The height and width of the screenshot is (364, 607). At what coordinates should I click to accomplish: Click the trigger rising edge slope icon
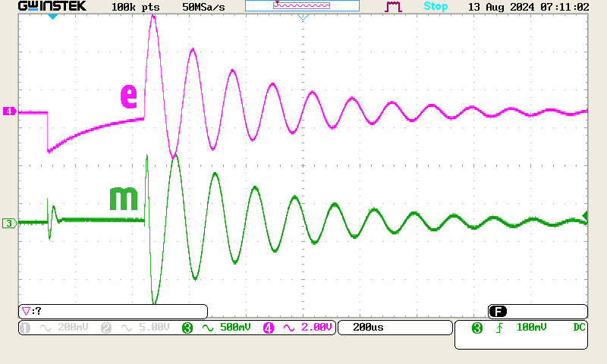tap(499, 328)
